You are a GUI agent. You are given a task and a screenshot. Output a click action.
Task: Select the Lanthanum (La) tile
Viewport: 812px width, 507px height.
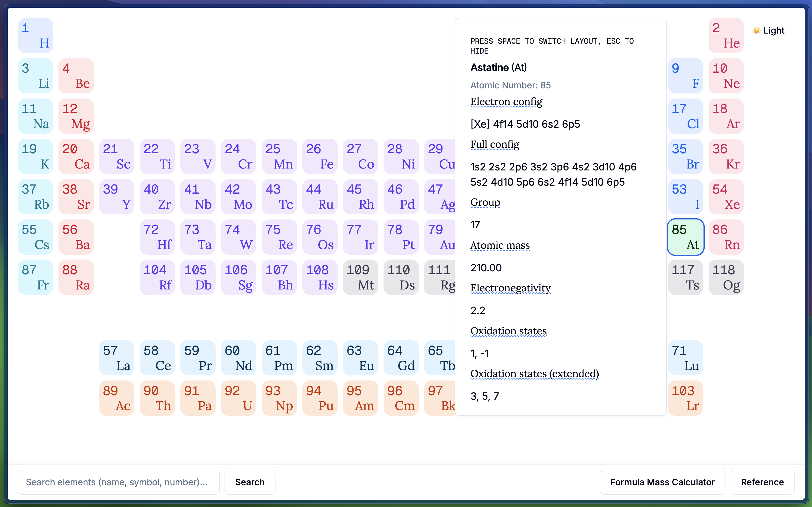point(116,358)
